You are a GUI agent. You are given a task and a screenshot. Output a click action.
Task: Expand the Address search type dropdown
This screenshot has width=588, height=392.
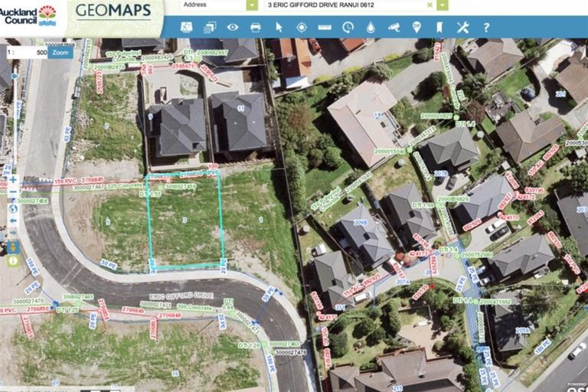(251, 5)
